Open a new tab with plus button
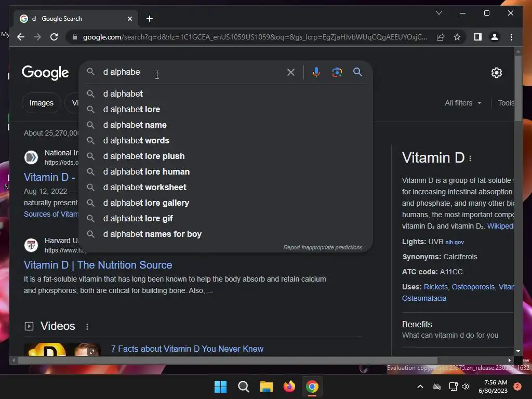 click(150, 19)
